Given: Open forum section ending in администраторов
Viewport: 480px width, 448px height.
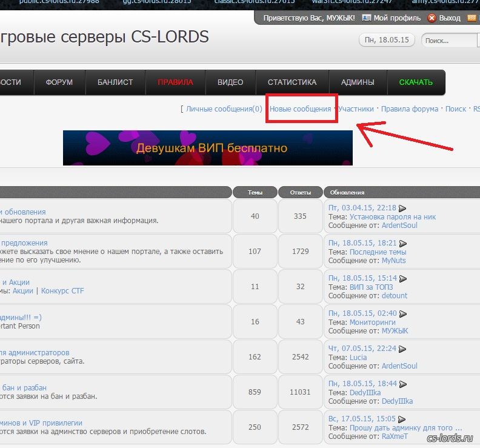Looking at the screenshot, I should (35, 353).
